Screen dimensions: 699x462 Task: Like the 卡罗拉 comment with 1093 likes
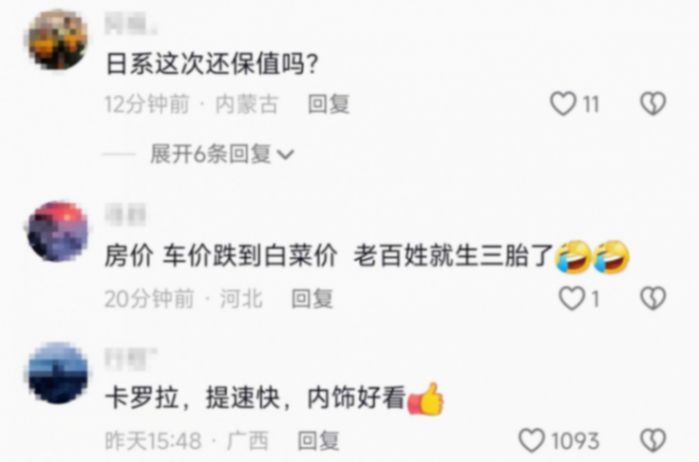click(532, 441)
